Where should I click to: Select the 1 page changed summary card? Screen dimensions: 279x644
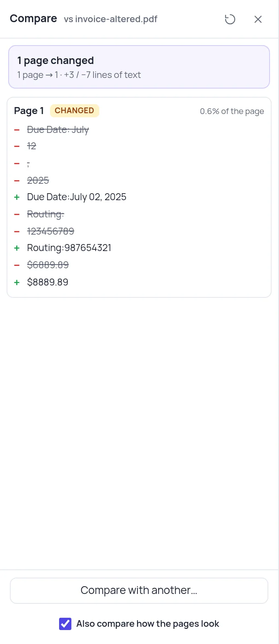139,67
